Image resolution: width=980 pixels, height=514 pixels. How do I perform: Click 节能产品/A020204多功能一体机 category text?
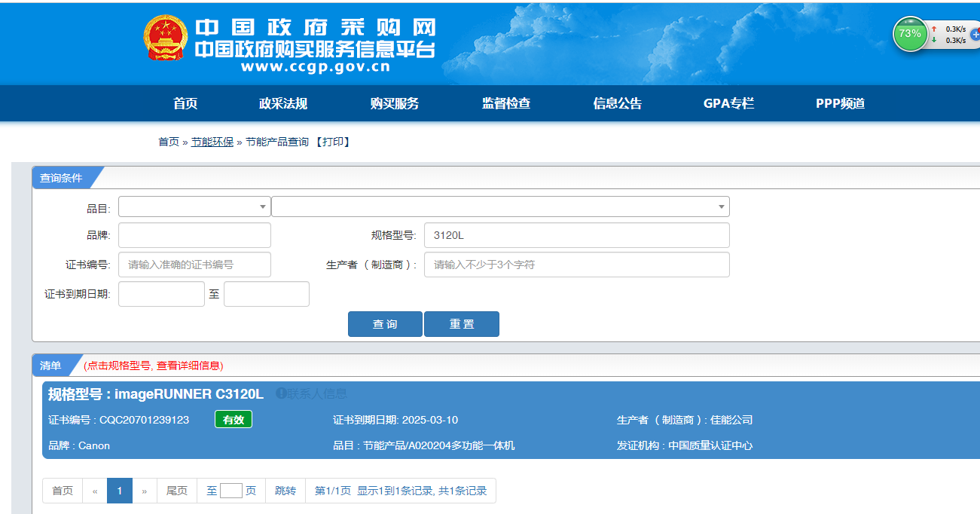tap(439, 445)
